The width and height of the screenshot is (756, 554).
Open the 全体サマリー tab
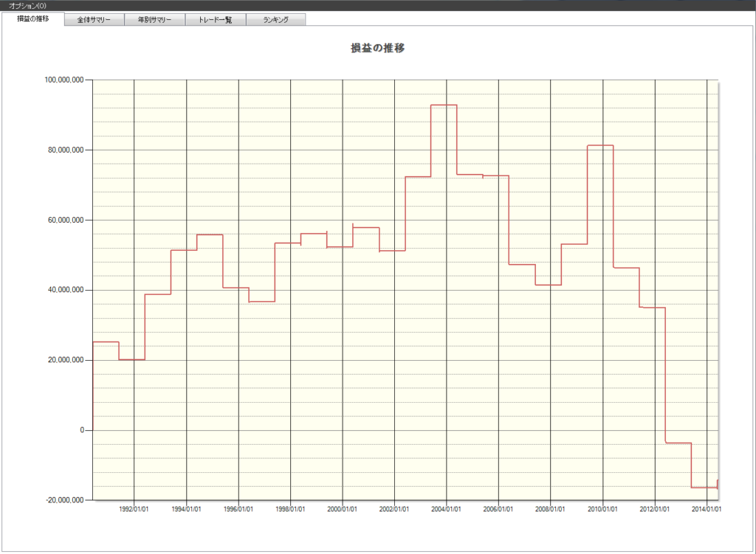click(x=94, y=20)
